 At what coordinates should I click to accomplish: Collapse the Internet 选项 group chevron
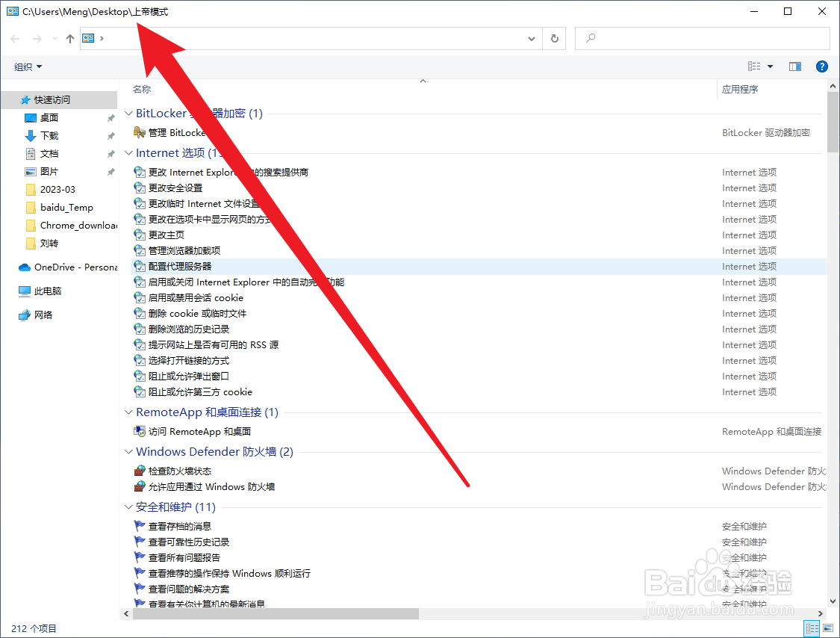tap(128, 153)
